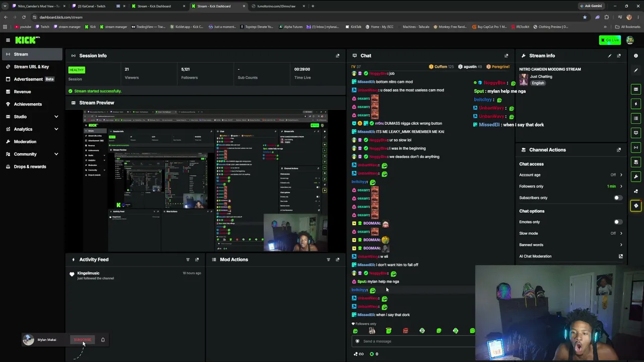
Task: Click the Just Chatting category
Action: click(541, 77)
